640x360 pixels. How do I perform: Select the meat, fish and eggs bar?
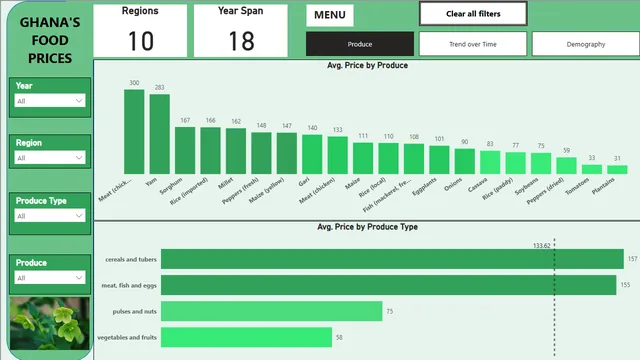click(389, 285)
